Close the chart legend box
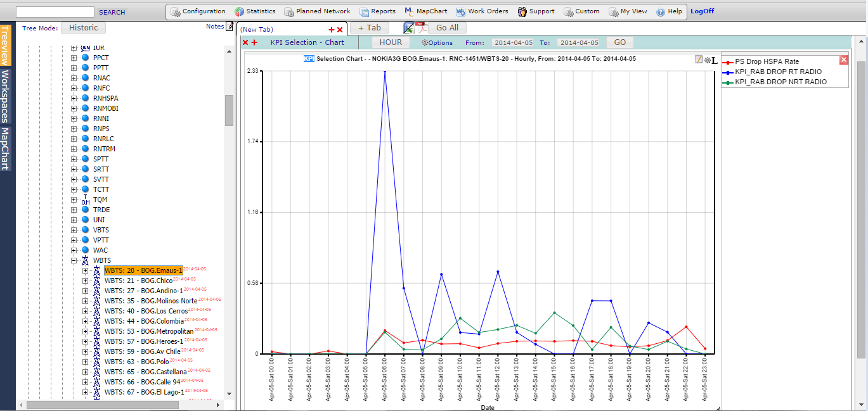 843,60
